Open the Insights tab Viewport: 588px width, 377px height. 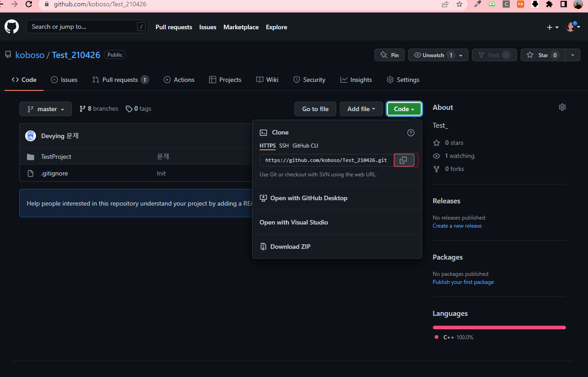point(356,80)
